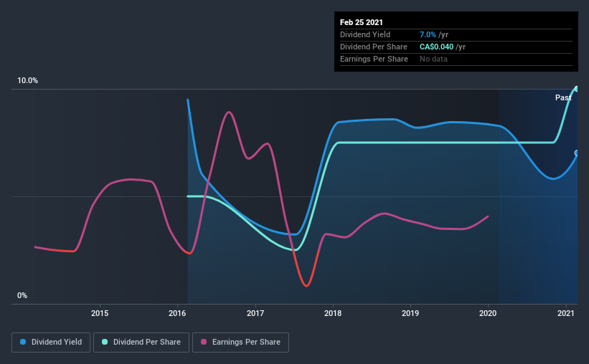
Task: Click the tooltip 'Earnings Per Share' row label
Action: pos(374,59)
